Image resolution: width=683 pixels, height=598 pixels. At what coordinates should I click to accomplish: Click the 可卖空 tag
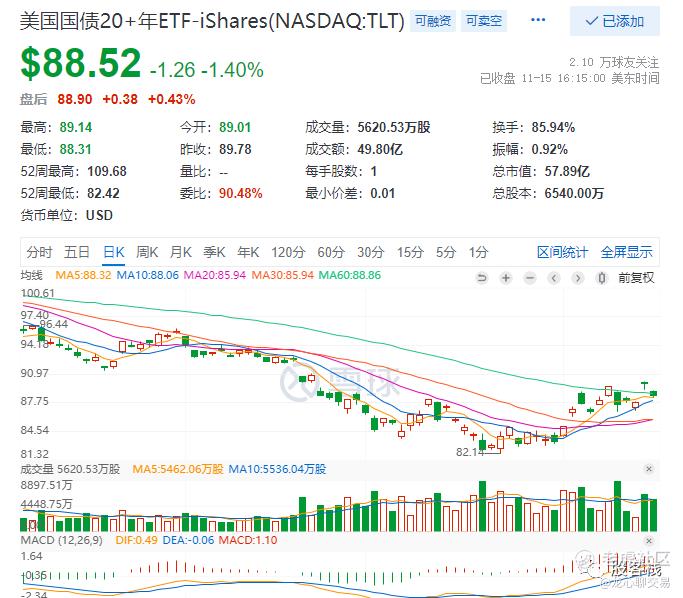(484, 20)
